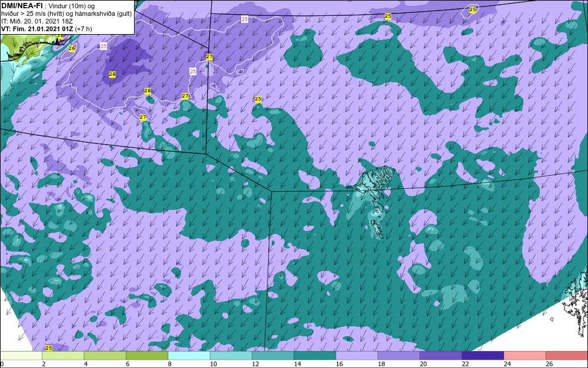Select the 18–20 purple legend swatch

[399, 356]
